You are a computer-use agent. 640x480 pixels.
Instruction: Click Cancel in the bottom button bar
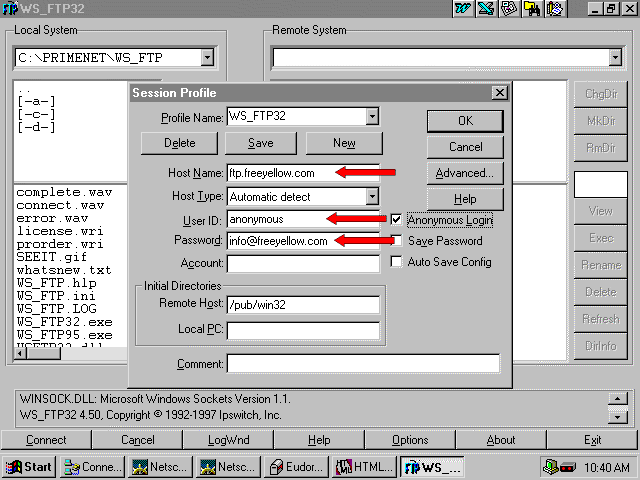[x=138, y=440]
